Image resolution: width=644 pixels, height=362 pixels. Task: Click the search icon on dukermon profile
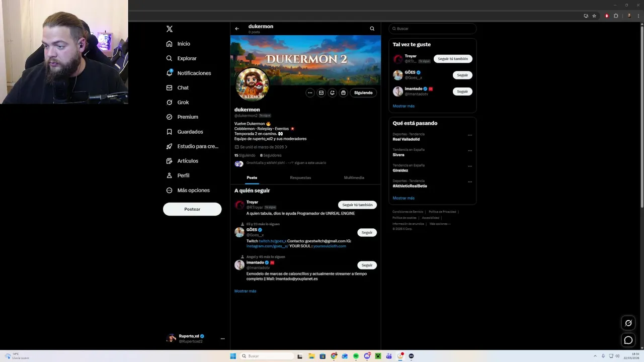pyautogui.click(x=372, y=29)
